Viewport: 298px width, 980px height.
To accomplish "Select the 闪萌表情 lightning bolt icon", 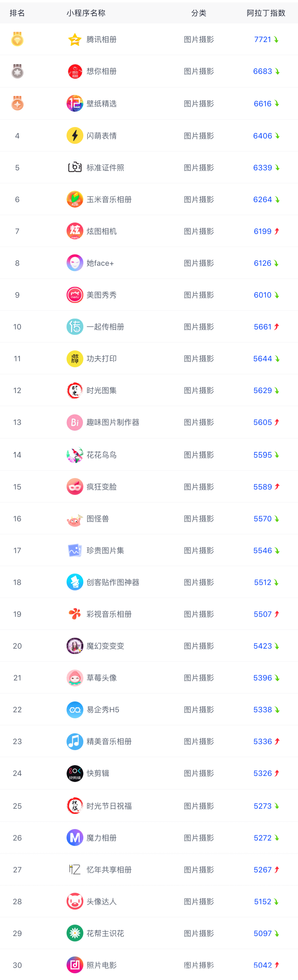I will pos(75,135).
